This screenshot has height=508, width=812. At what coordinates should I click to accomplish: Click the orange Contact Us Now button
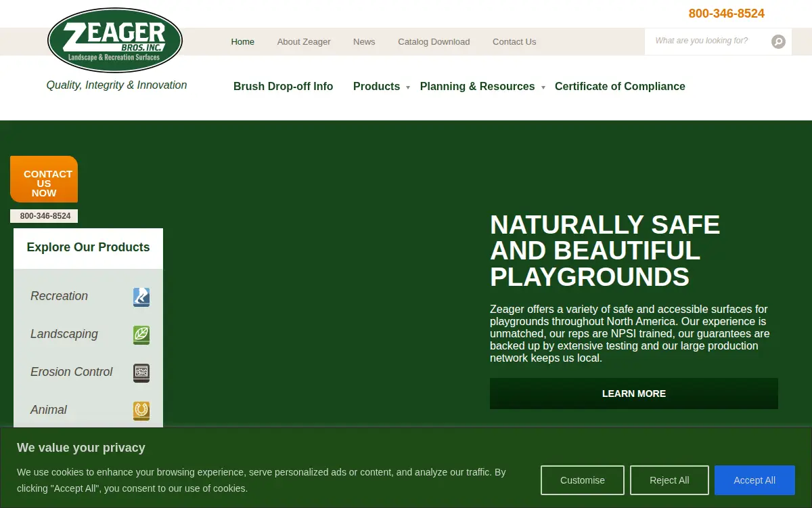click(x=44, y=179)
